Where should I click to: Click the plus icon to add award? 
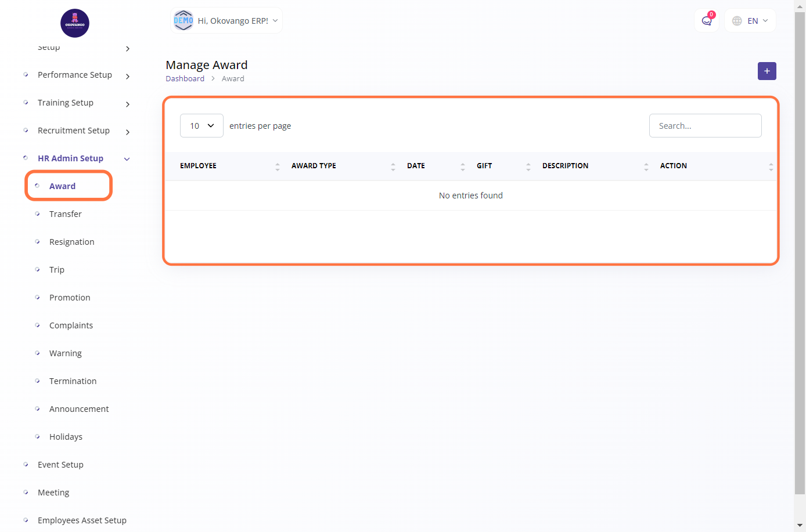(x=767, y=71)
